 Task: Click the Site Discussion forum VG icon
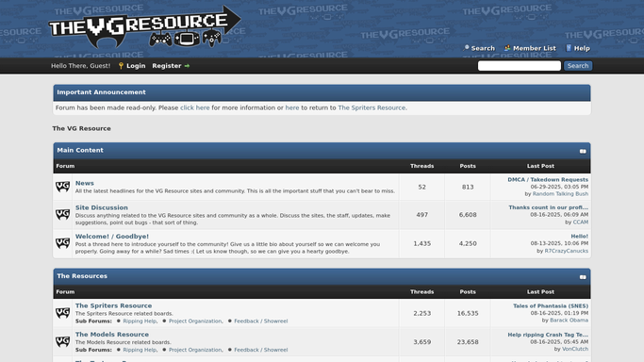[x=63, y=215]
